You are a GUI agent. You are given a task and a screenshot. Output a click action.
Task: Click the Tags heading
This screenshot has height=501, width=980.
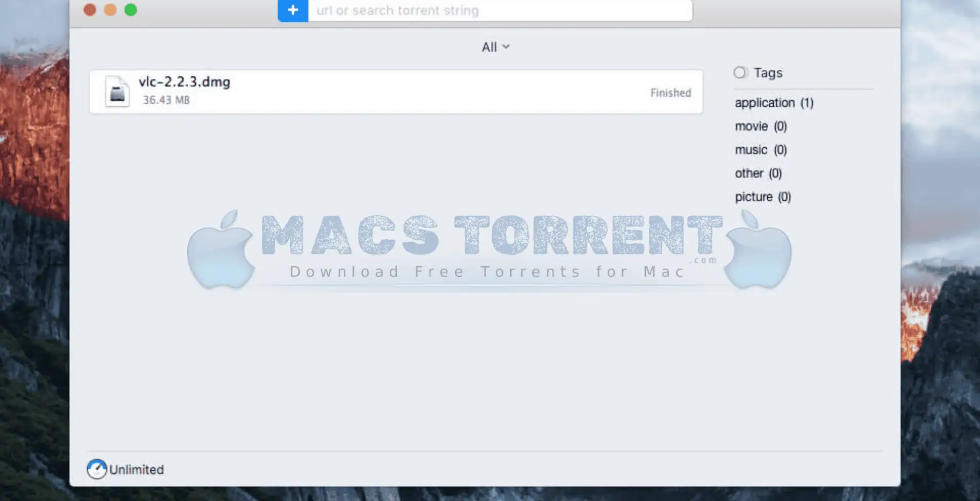point(768,73)
